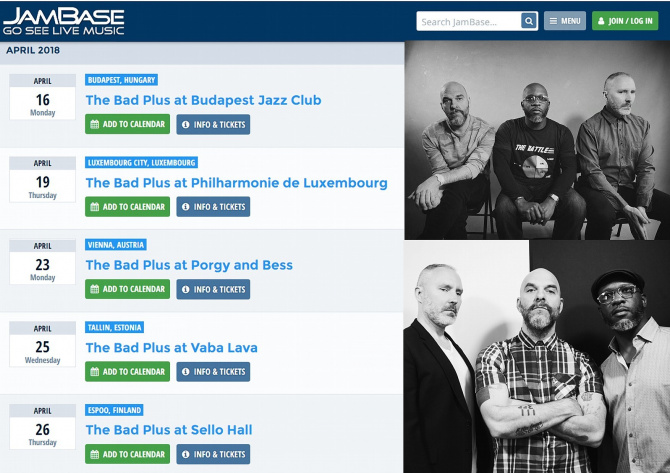Click calendar icon for Sello Hall event

[95, 454]
